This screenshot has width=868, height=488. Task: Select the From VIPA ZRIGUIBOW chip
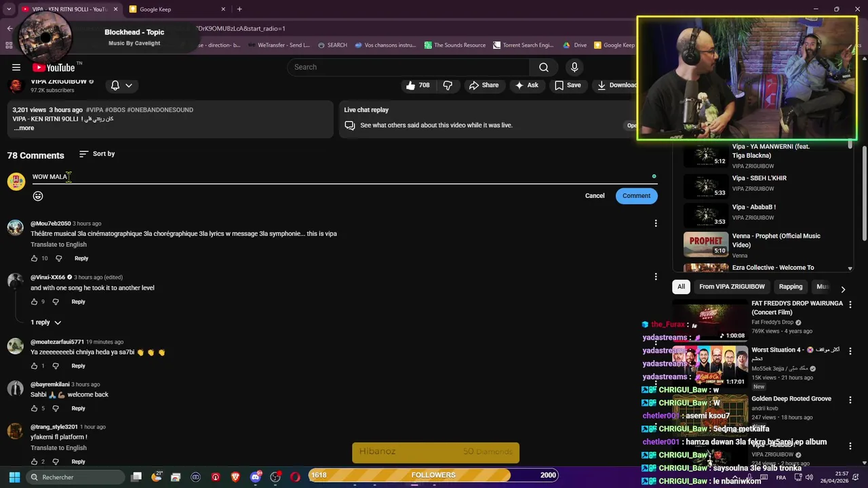(732, 287)
